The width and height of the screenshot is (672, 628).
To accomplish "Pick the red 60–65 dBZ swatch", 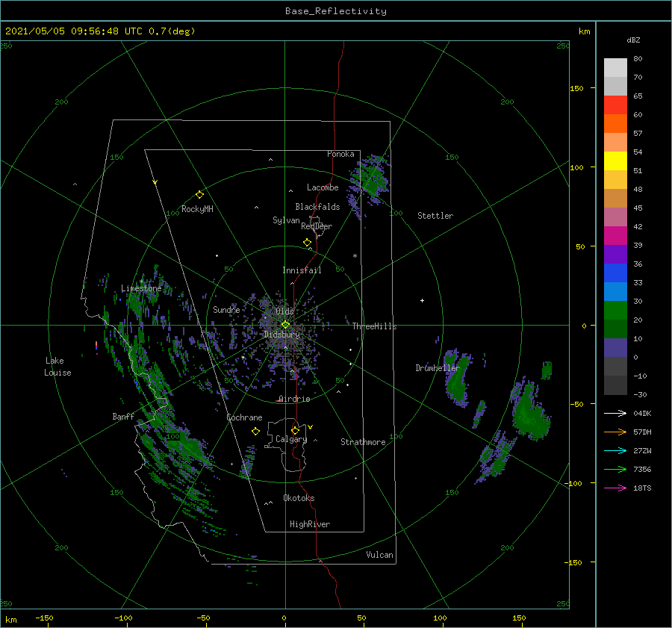I will [x=615, y=105].
